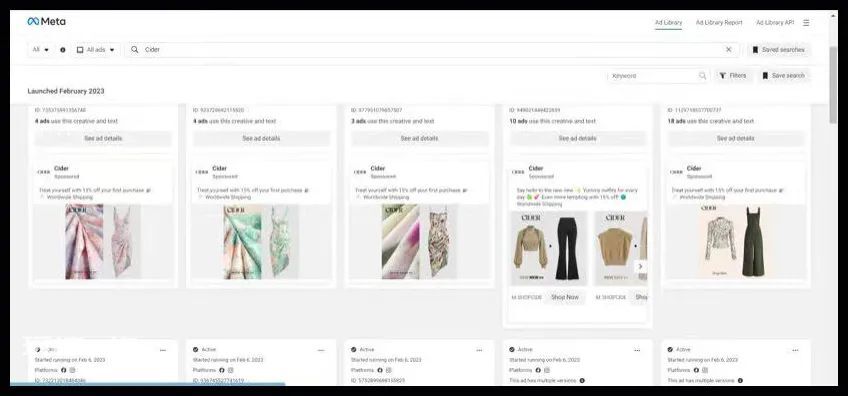Switch to the Ad Library Report tab
848x396 pixels.
coord(719,23)
